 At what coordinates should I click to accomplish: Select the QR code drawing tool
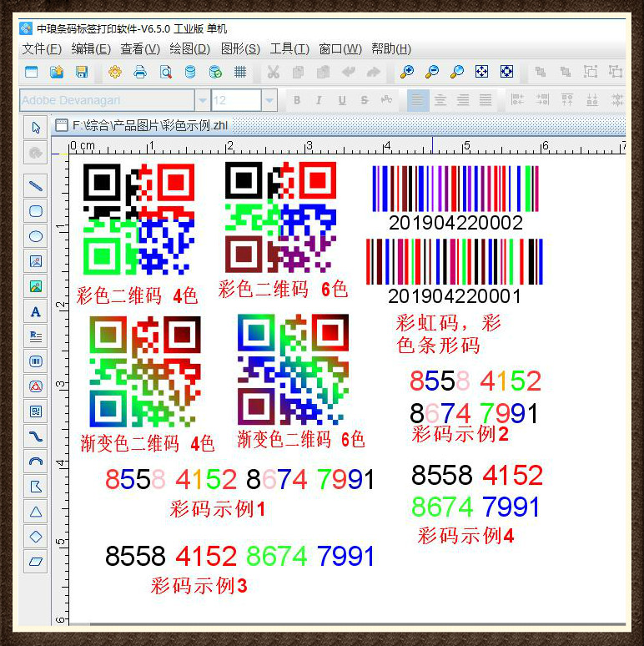(36, 411)
